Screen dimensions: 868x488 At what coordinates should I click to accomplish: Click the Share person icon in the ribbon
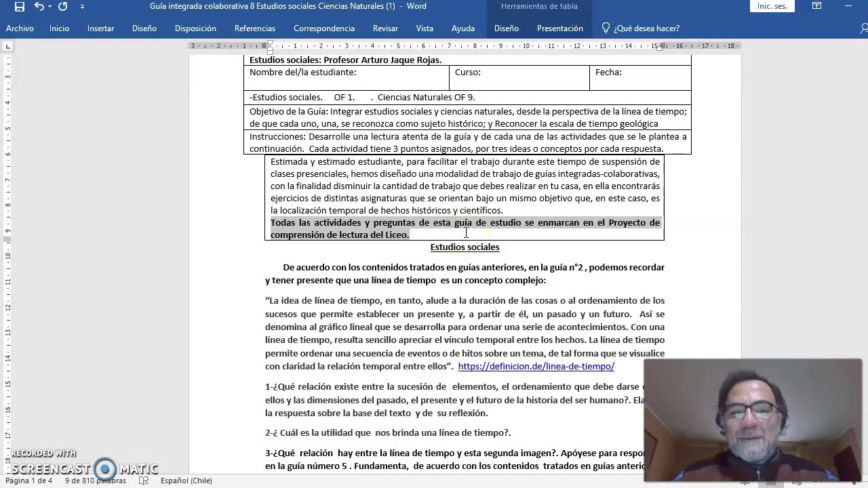tap(864, 28)
